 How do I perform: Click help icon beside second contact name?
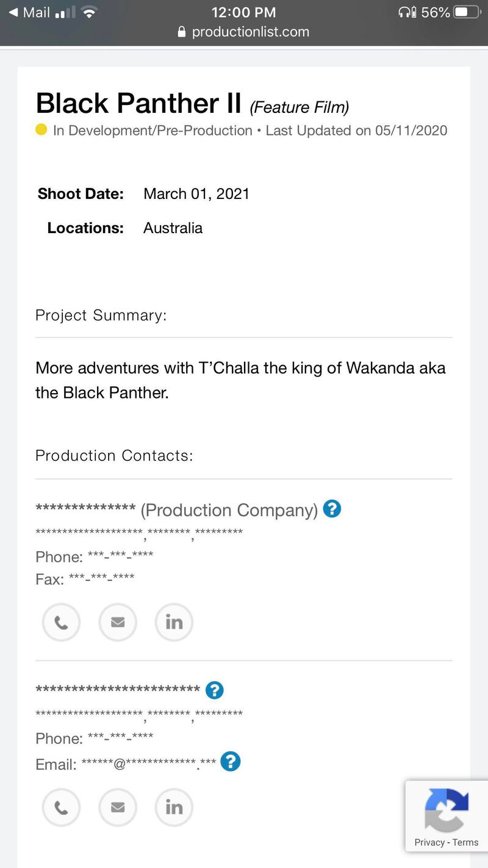tap(215, 690)
